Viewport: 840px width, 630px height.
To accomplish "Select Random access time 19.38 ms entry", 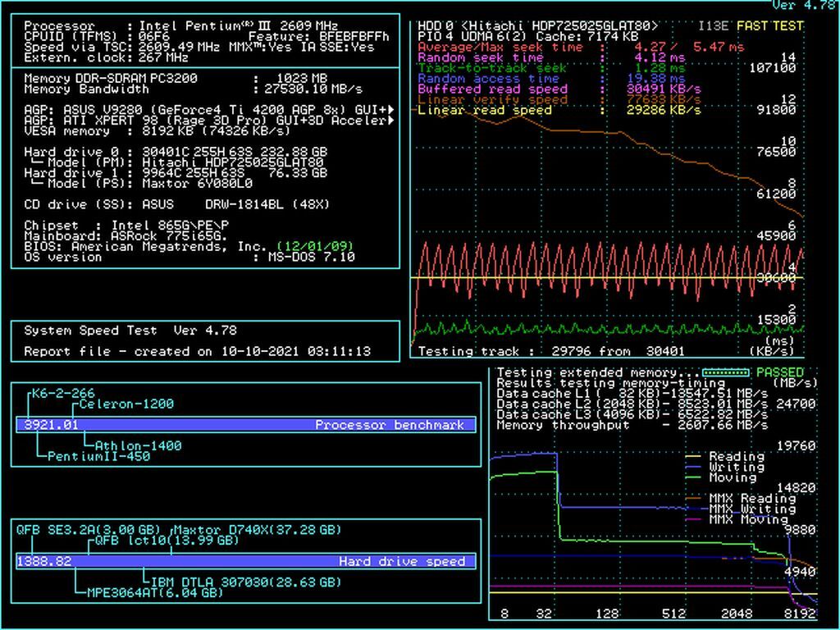I will click(x=551, y=78).
